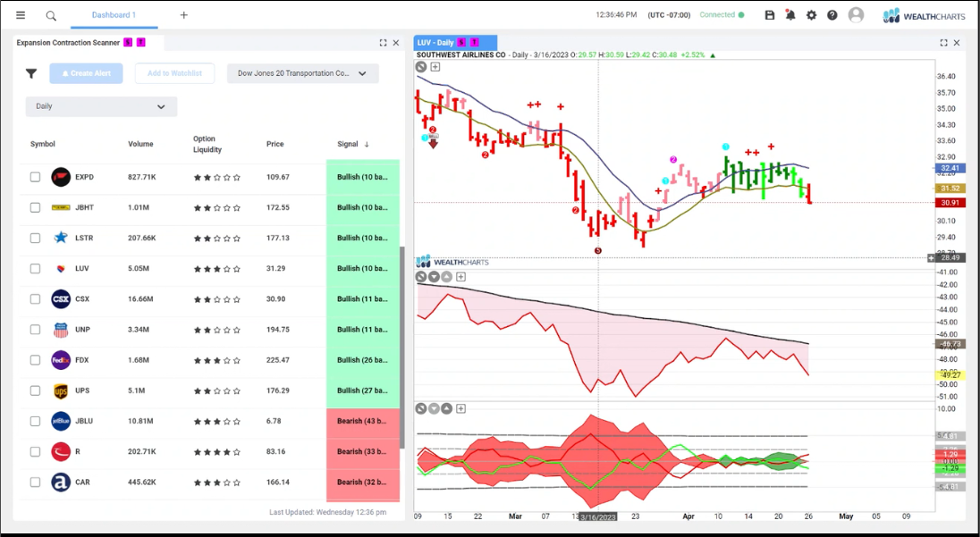This screenshot has height=537, width=980.
Task: Check the FDX row checkbox
Action: click(35, 360)
